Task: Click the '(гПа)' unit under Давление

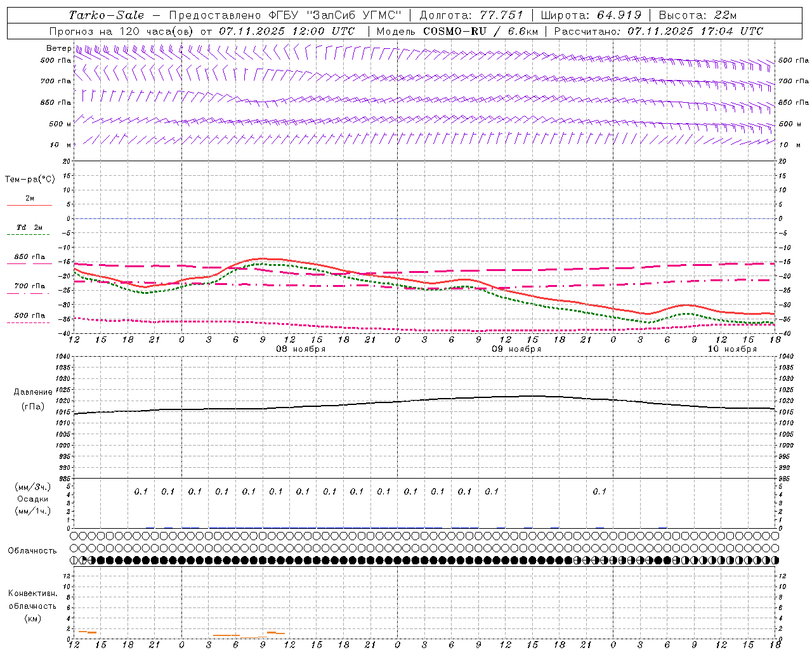Action: (x=33, y=406)
